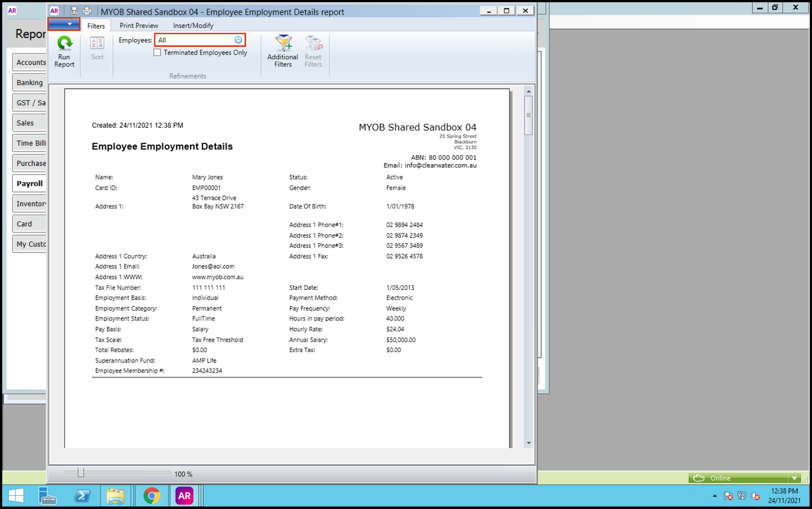Enable Terminated Employees Only checkbox
Viewport: 812px width, 509px height.
(x=157, y=52)
